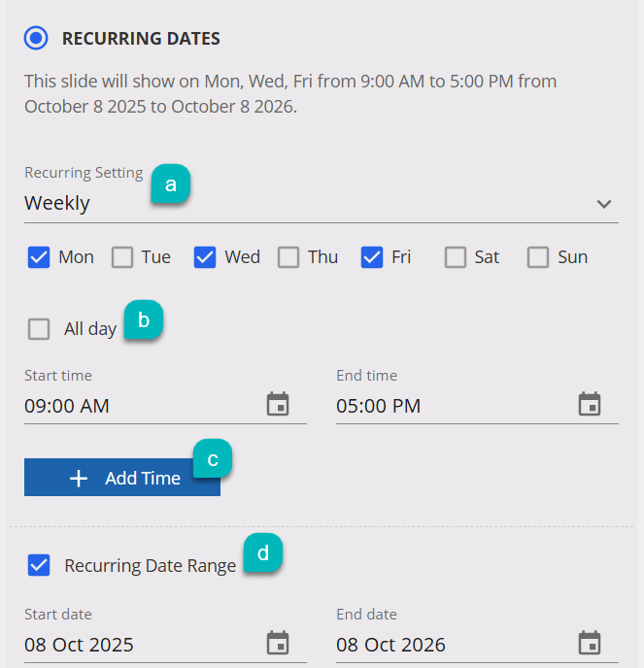Select the Recurring Dates radio button

(36, 39)
